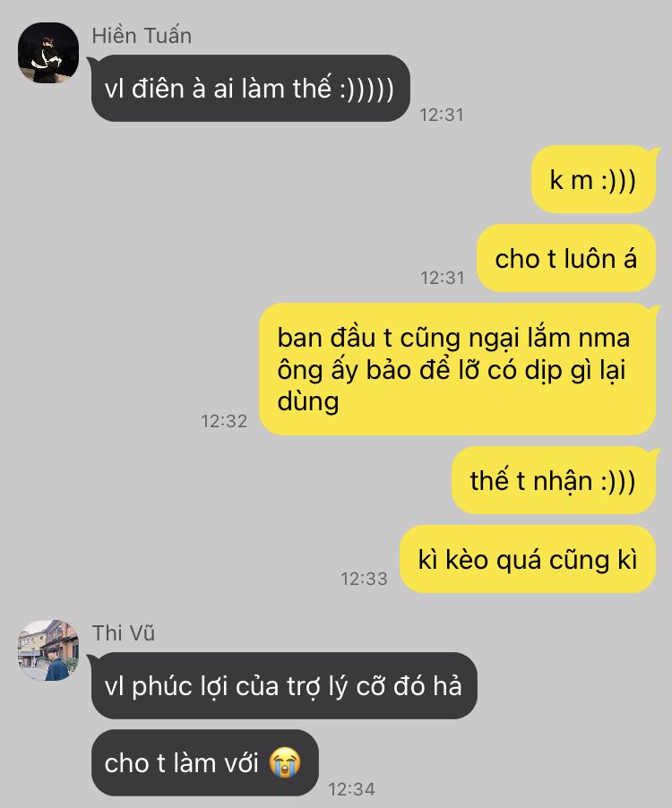Select the long 'ban đầu t cũng ngại' message
The width and height of the screenshot is (672, 808).
457,369
